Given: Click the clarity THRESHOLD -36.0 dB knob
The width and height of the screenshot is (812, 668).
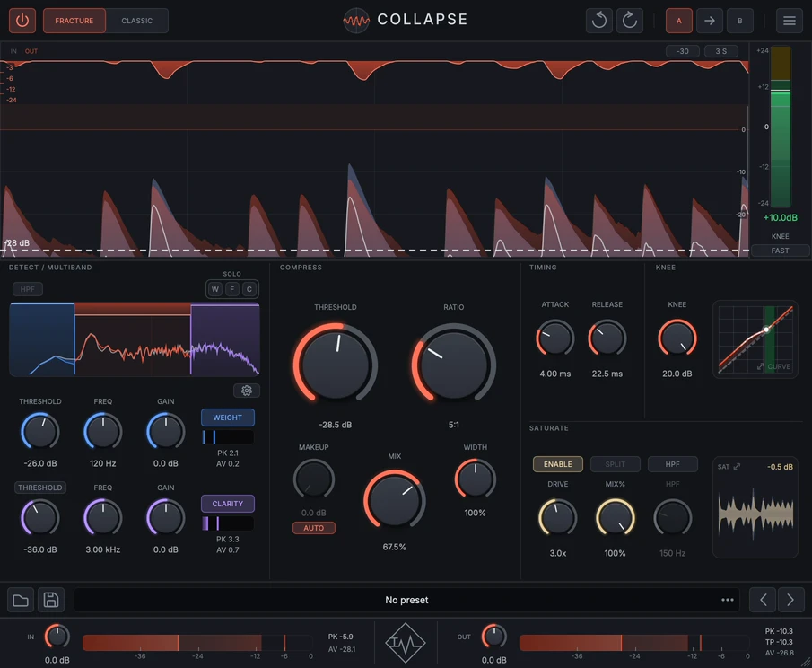Looking at the screenshot, I should (40, 518).
